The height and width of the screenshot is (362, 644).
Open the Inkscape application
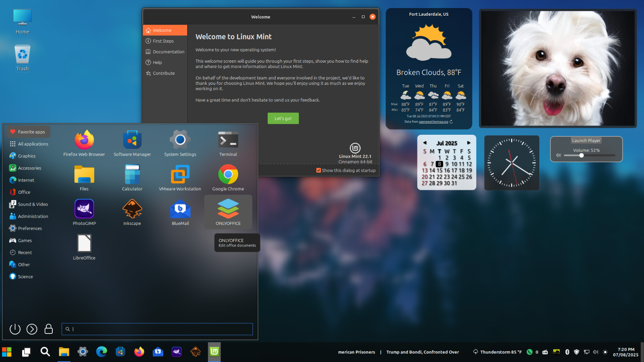[x=132, y=210]
